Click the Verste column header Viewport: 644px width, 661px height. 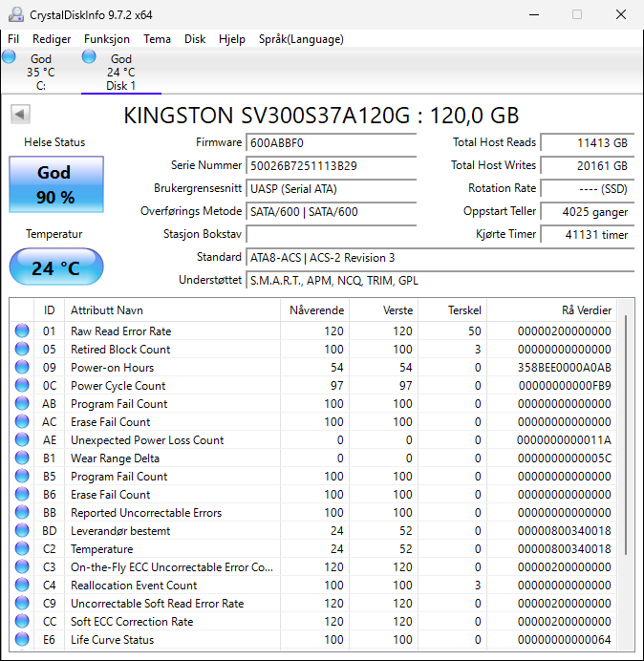384,310
